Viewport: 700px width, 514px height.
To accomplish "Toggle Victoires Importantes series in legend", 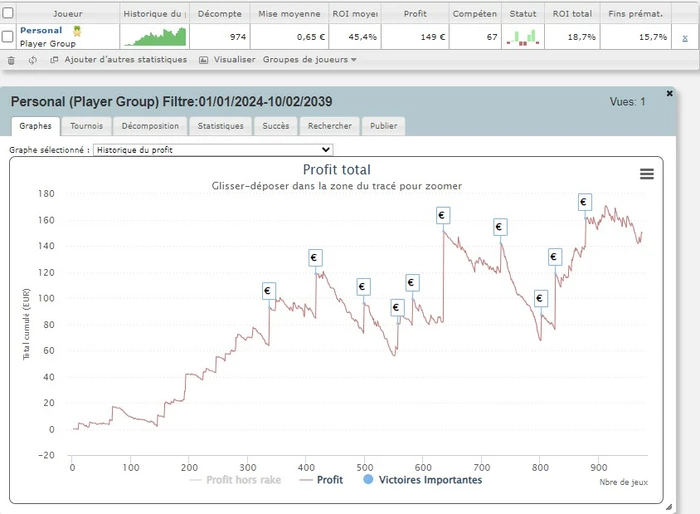I will click(423, 480).
